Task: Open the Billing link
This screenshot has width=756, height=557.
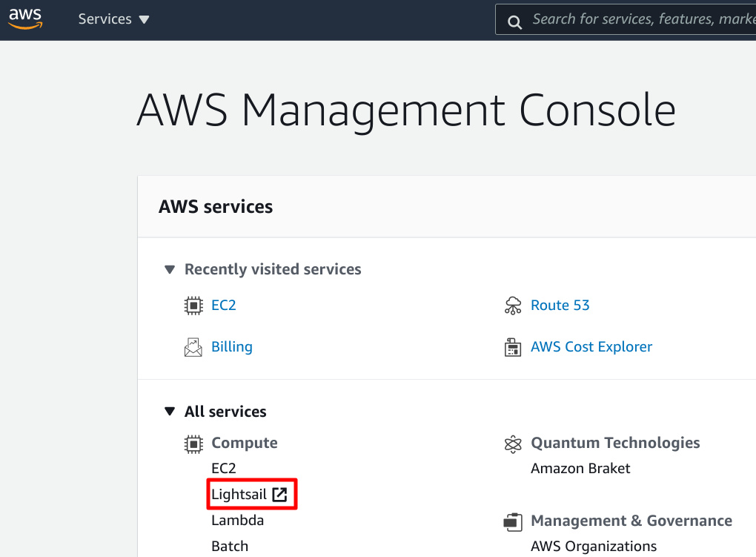Action: [x=232, y=347]
